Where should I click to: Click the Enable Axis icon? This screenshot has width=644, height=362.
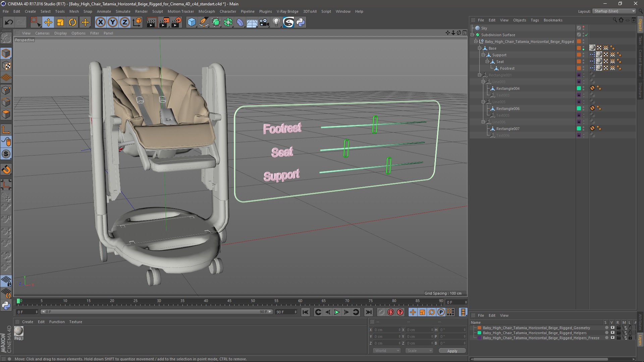[x=6, y=130]
